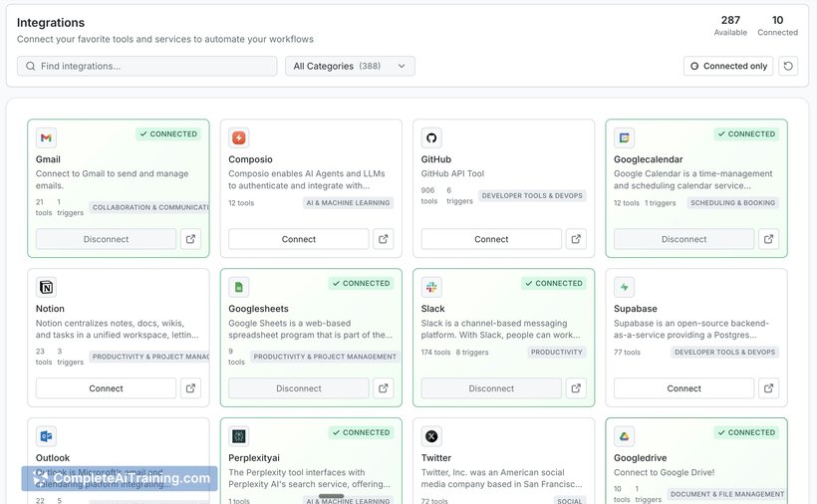Viewport: 817px width, 504px height.
Task: Click the Notion logo icon
Action: [x=47, y=288]
